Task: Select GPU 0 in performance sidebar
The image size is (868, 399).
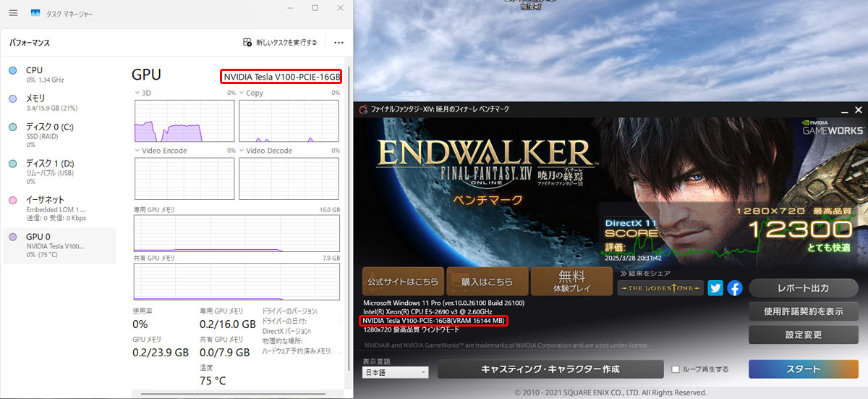Action: pyautogui.click(x=59, y=245)
